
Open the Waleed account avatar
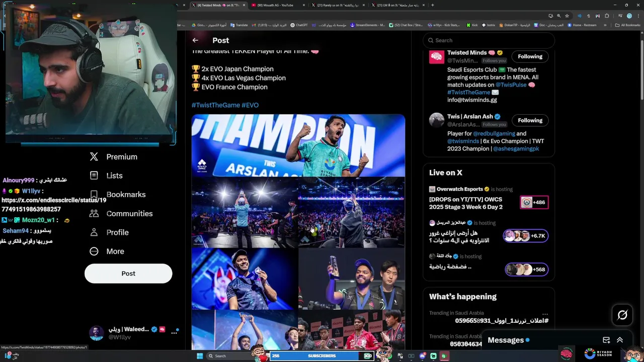(96, 333)
